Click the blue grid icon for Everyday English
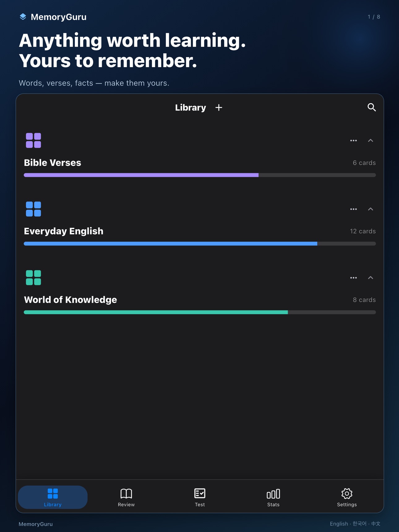The height and width of the screenshot is (532, 399). [x=33, y=209]
